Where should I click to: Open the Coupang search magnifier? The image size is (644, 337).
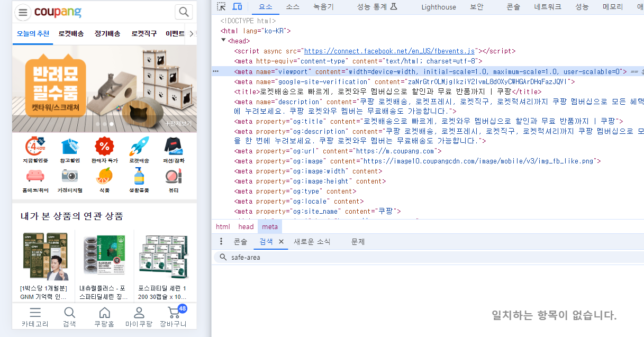[184, 12]
